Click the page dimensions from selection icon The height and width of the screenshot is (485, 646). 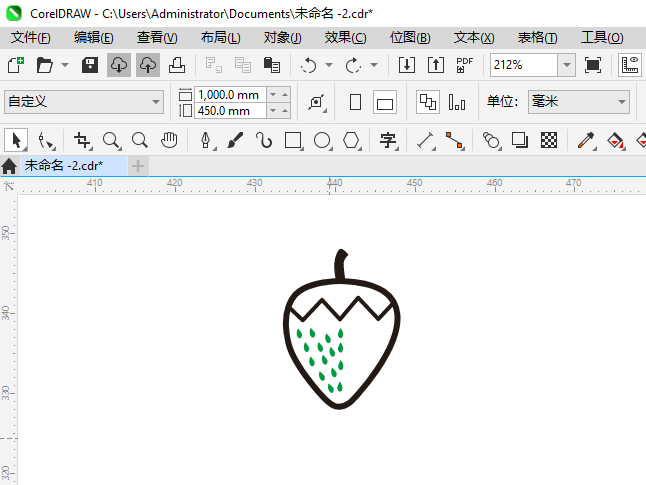pos(317,102)
